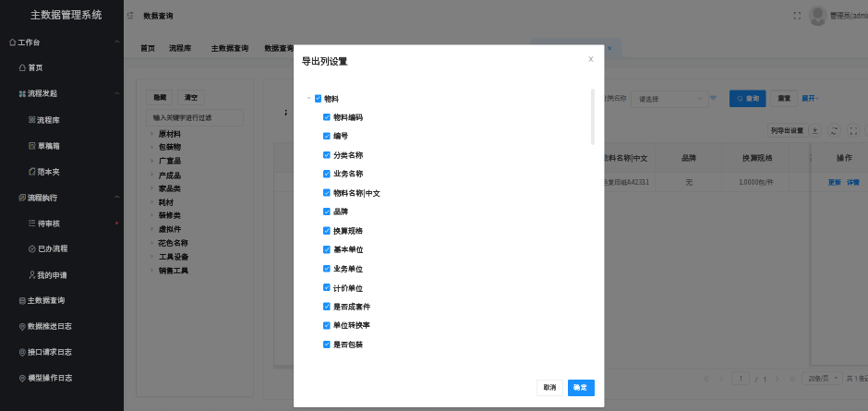The width and height of the screenshot is (868, 411).
Task: Uncheck the 是否包装 checkbox
Action: (x=327, y=345)
